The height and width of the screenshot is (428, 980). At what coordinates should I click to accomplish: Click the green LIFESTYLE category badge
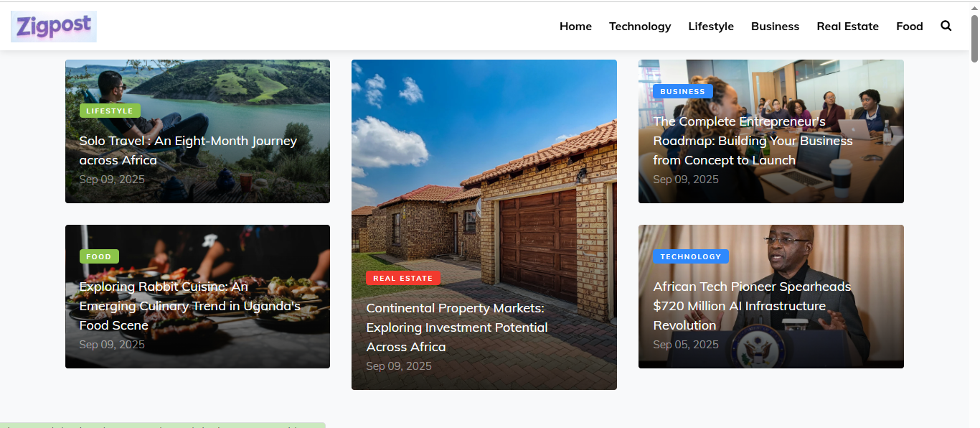110,111
